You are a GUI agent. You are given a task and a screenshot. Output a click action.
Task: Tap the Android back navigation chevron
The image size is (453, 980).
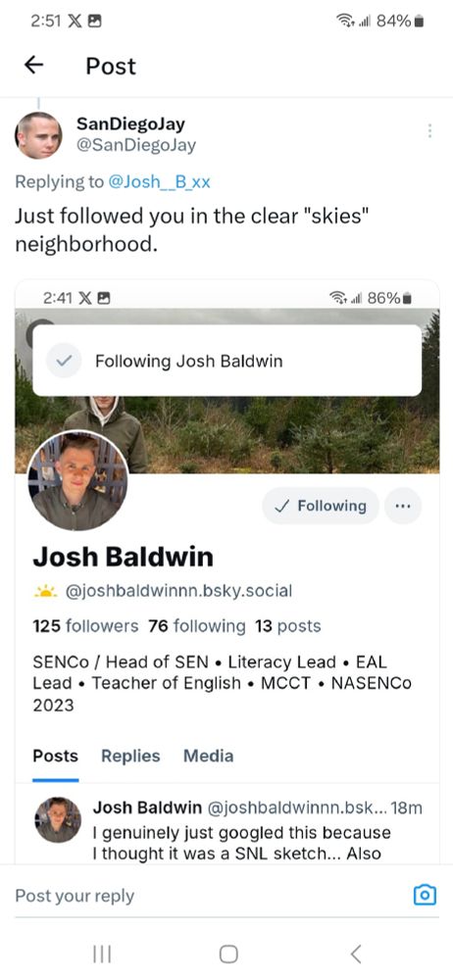pyautogui.click(x=355, y=954)
